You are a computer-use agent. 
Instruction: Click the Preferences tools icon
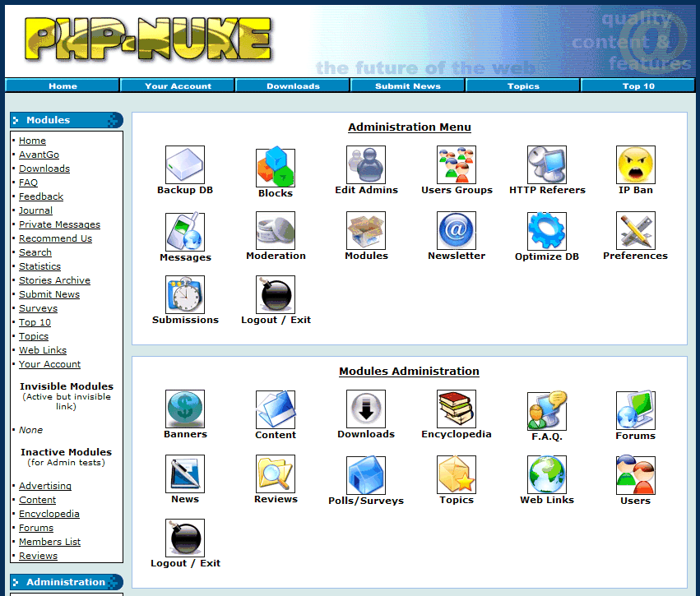pos(636,231)
